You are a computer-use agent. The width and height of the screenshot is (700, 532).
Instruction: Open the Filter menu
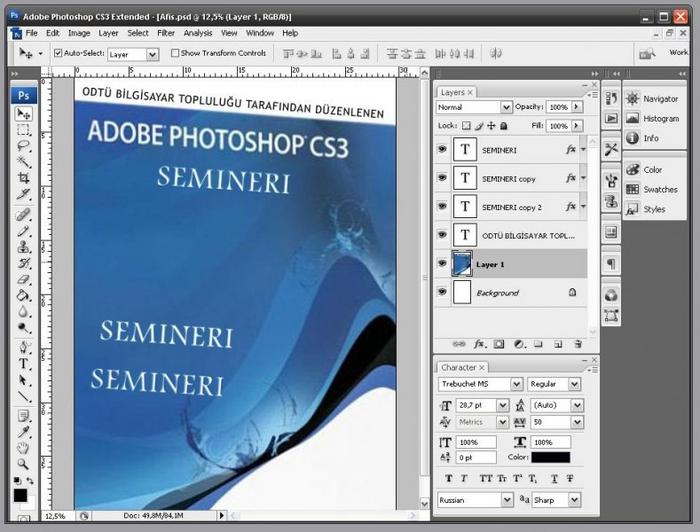pos(166,33)
